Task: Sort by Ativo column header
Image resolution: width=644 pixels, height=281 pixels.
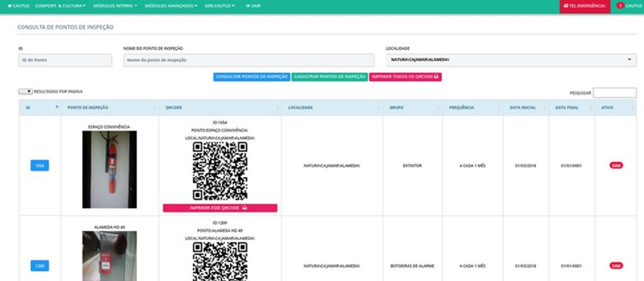Action: (615, 108)
